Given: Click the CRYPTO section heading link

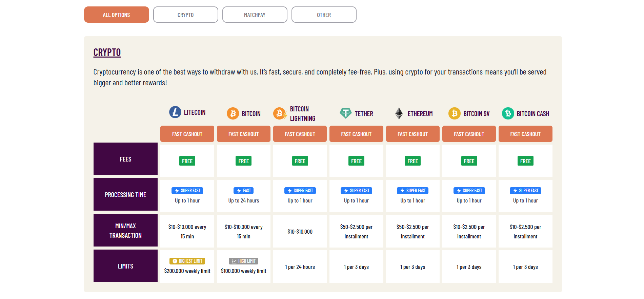Looking at the screenshot, I should click(x=107, y=52).
